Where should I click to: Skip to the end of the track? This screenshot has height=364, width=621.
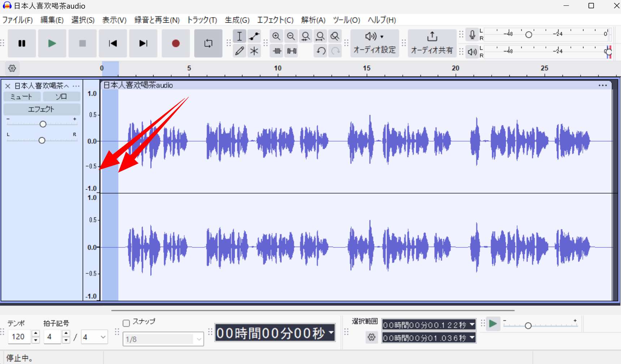[x=143, y=43]
